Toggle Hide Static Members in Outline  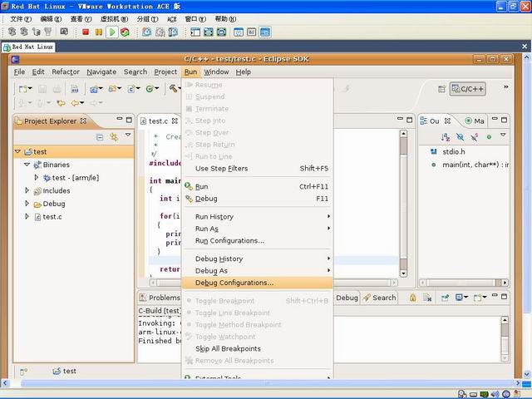coord(475,137)
